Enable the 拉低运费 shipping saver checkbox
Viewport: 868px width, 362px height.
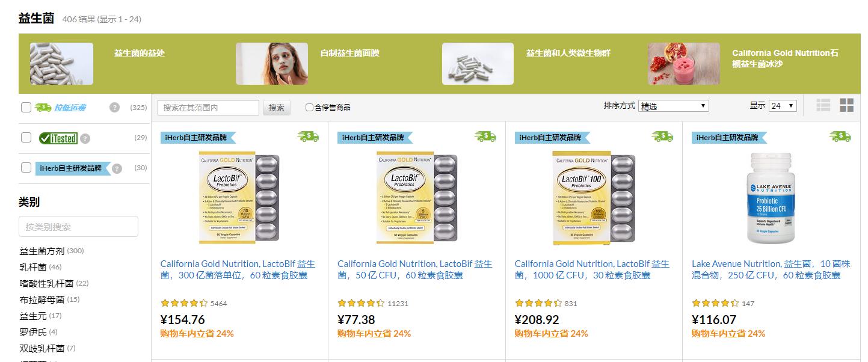(x=26, y=108)
